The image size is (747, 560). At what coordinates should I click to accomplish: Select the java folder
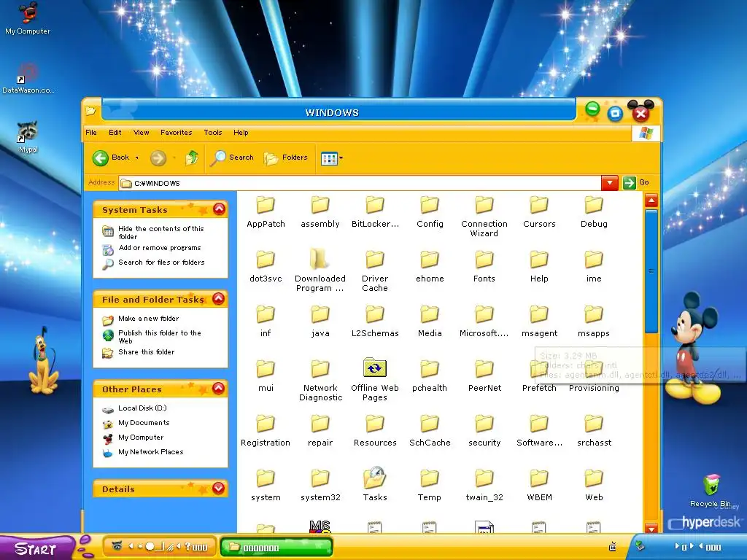point(320,322)
